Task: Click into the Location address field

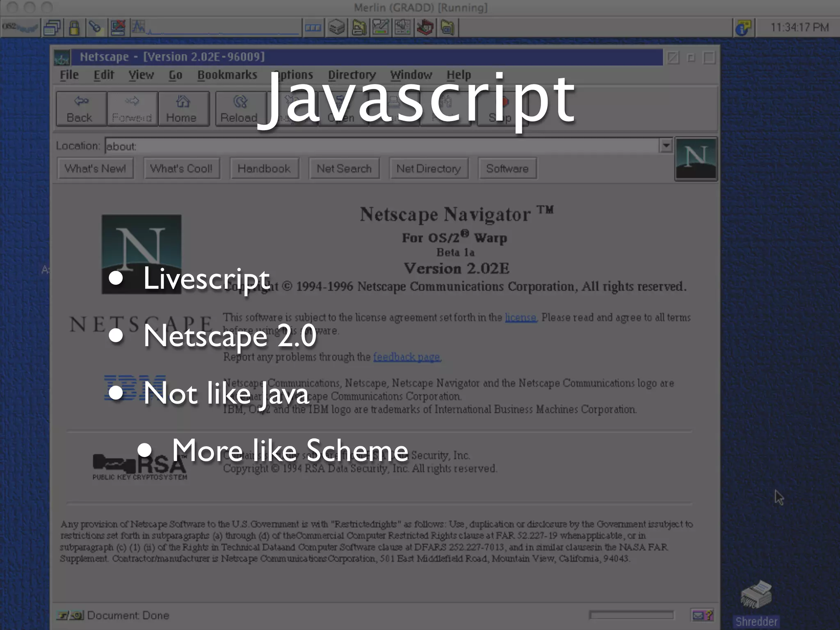Action: click(381, 146)
